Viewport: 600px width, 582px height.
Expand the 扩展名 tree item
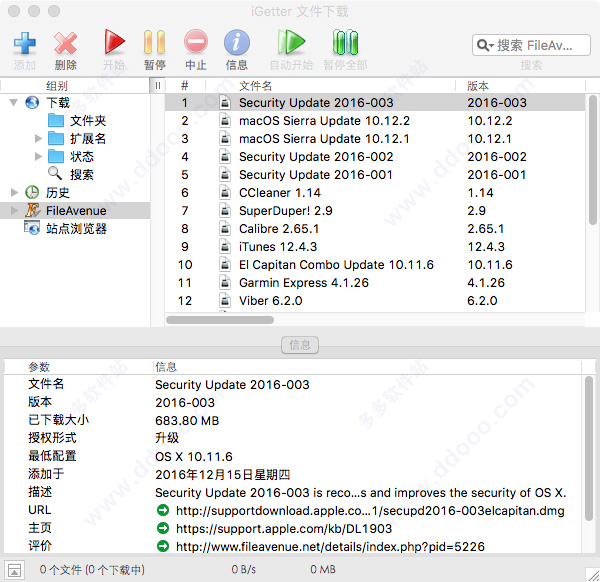point(38,139)
